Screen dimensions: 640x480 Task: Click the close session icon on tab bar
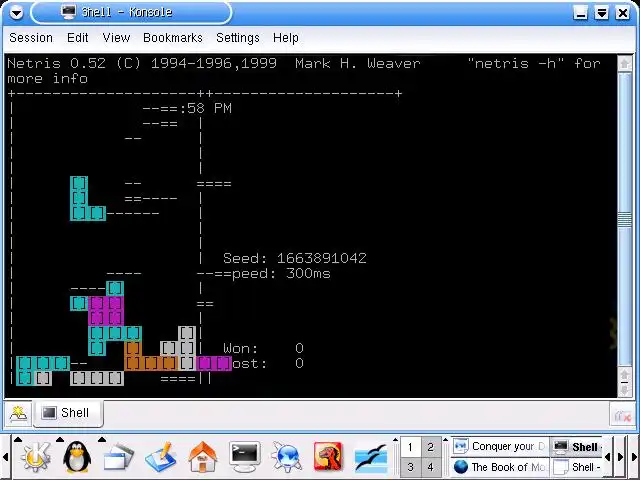pos(622,416)
